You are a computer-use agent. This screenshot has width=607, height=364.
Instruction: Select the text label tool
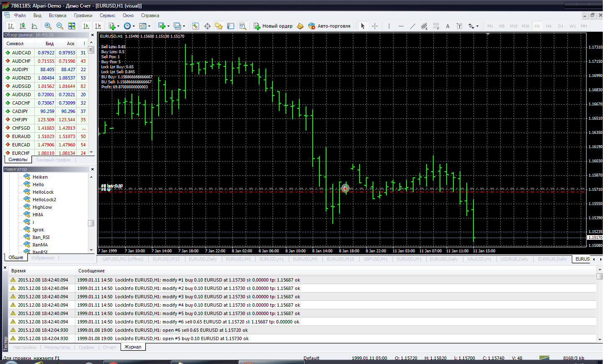pyautogui.click(x=448, y=26)
